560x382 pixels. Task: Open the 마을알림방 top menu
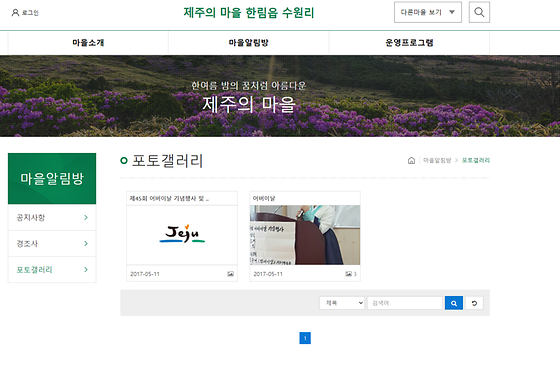point(249,43)
